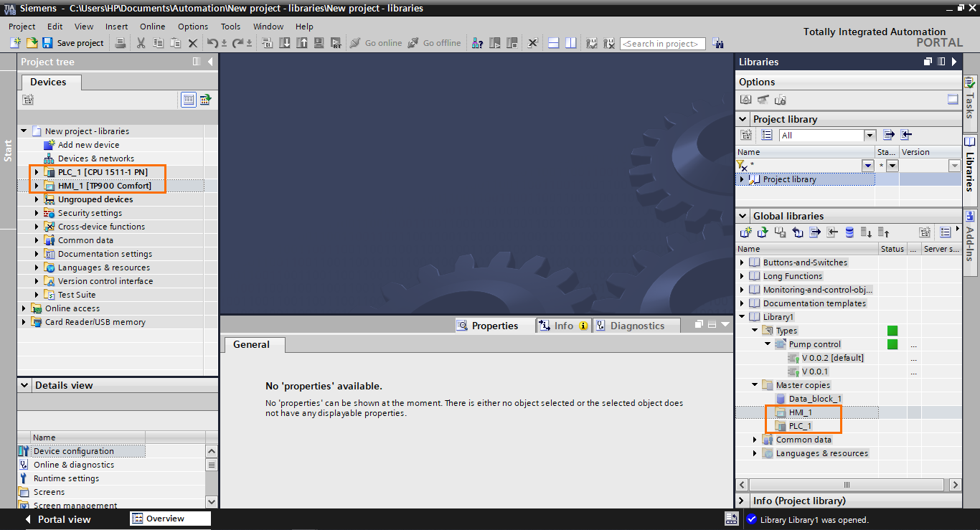Switch to the Diagnostics tab
The width and height of the screenshot is (980, 530).
tap(636, 325)
